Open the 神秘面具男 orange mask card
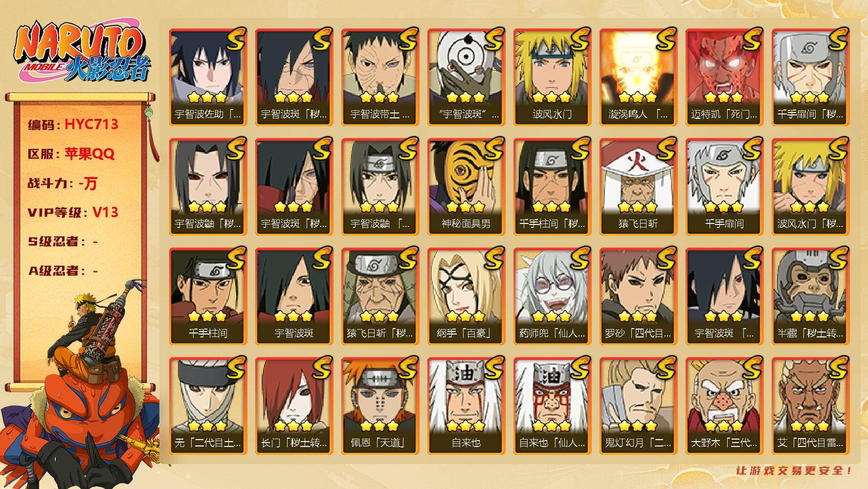This screenshot has width=868, height=489. pos(466,187)
